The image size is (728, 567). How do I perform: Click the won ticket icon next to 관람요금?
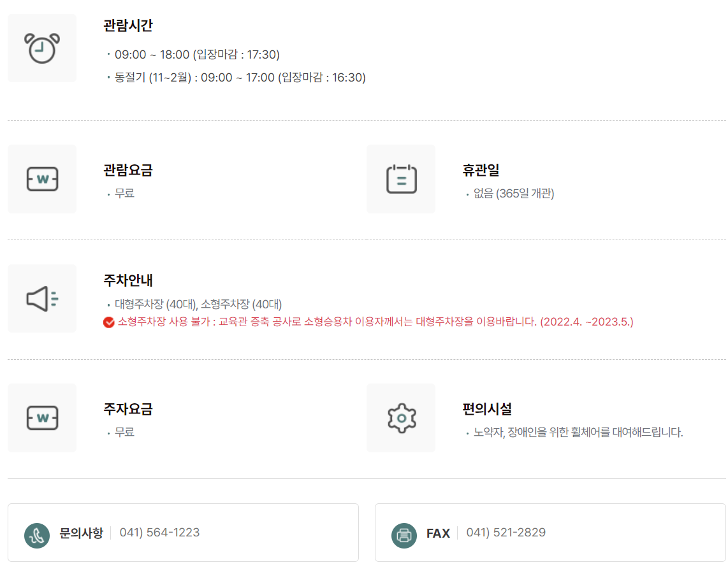42,179
